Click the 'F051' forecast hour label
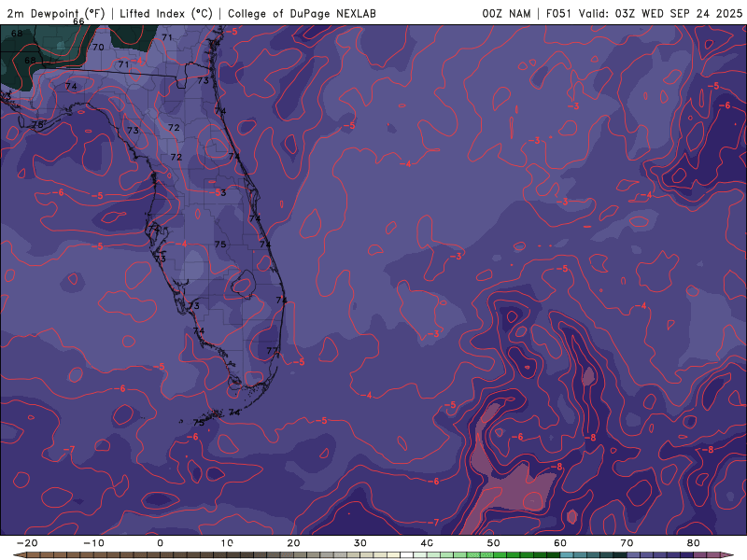 [558, 14]
